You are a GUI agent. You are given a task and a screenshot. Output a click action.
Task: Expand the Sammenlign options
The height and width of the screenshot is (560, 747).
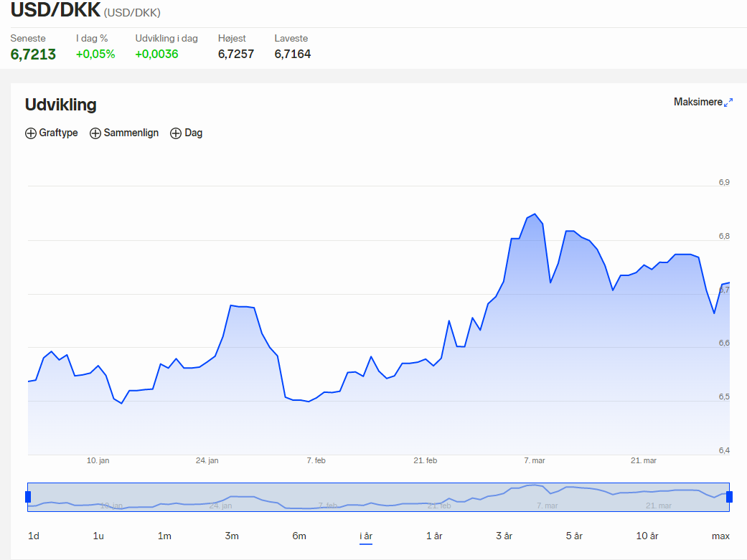coord(124,133)
